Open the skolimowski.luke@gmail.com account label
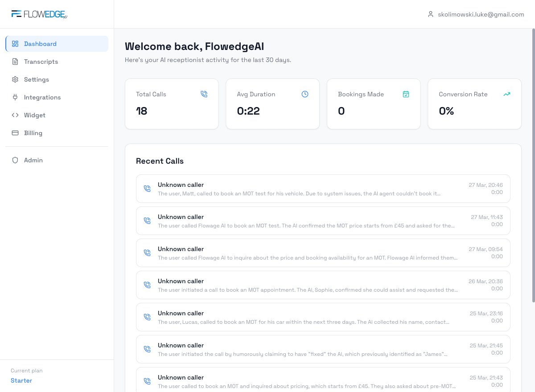 pos(481,14)
